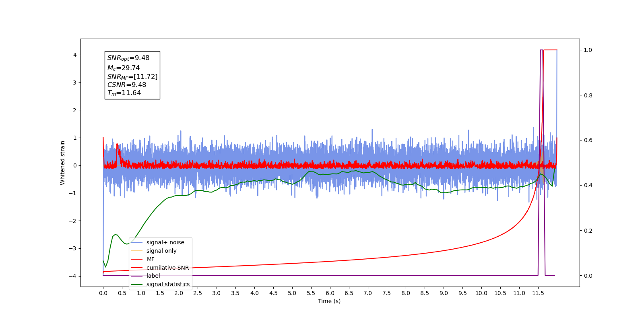Click the 8.5 tick label on the time axis

pos(425,293)
